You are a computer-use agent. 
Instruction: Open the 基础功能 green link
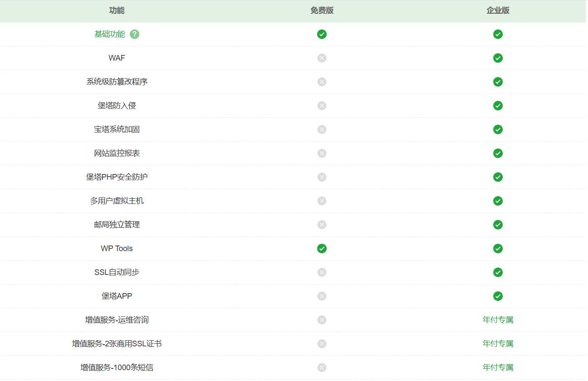coord(109,34)
